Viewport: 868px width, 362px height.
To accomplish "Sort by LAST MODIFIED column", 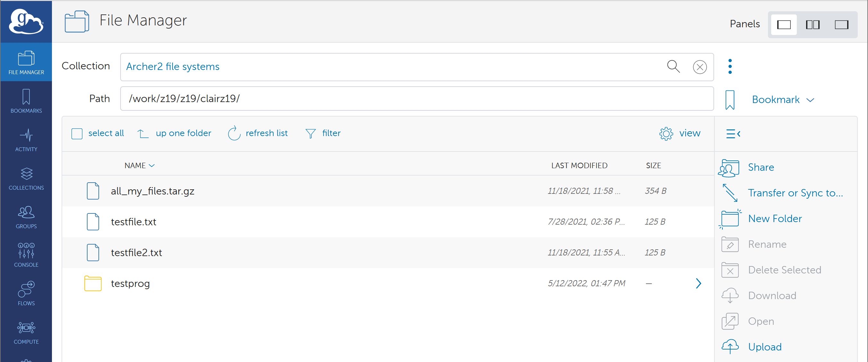I will 579,165.
